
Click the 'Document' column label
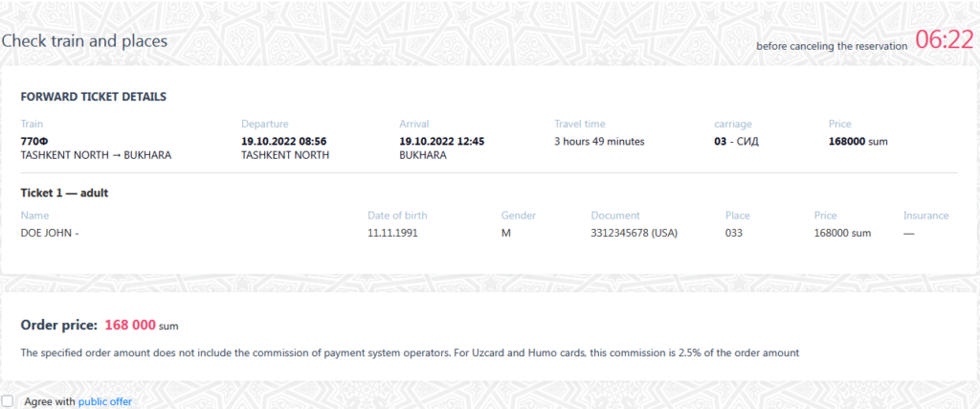coord(615,216)
